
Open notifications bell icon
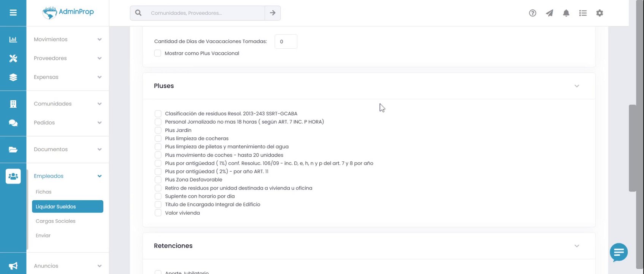(x=566, y=13)
